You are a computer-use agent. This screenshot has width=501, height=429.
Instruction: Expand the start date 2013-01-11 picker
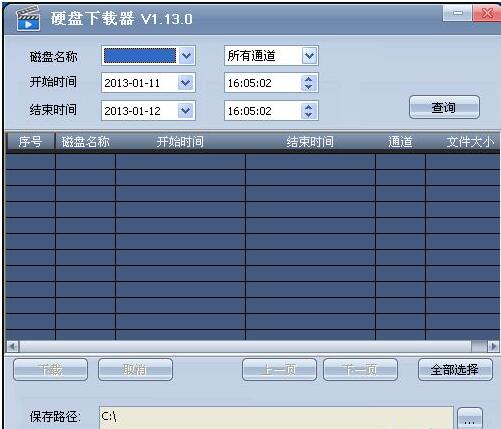point(185,83)
